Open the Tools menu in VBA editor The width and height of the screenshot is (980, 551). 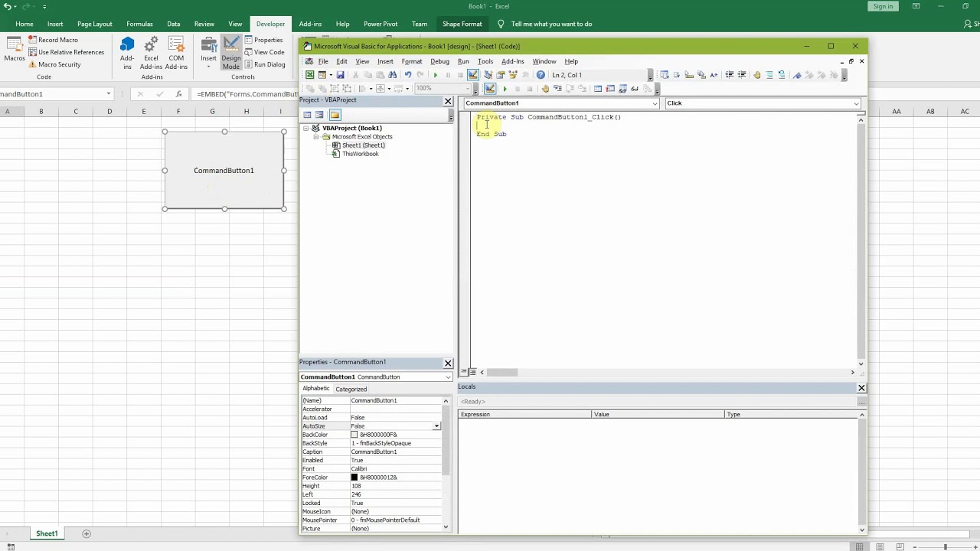485,61
